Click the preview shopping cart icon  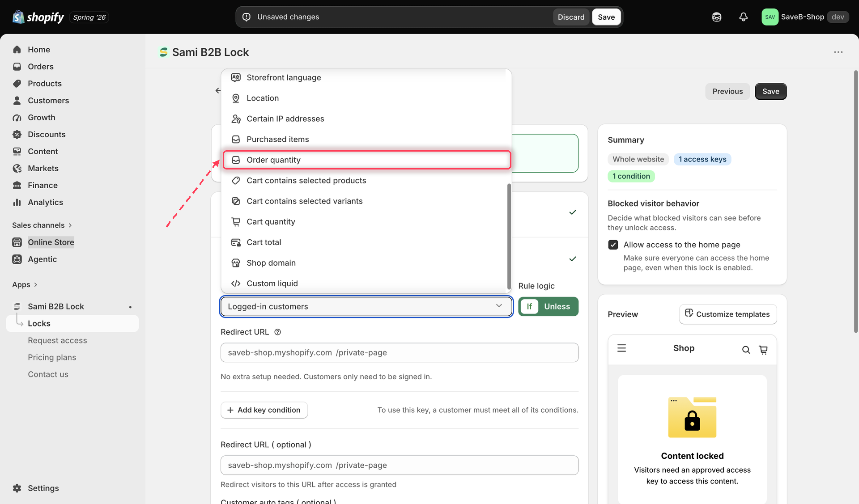763,350
